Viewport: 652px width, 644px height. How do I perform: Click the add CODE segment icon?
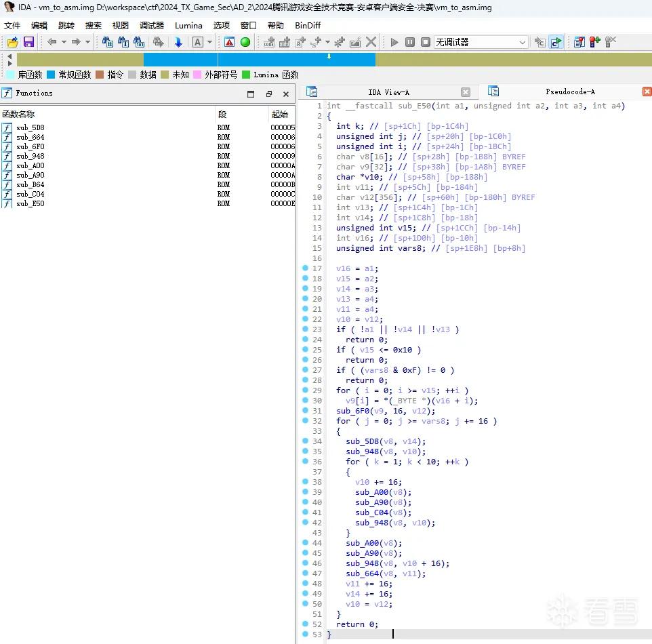[269, 42]
